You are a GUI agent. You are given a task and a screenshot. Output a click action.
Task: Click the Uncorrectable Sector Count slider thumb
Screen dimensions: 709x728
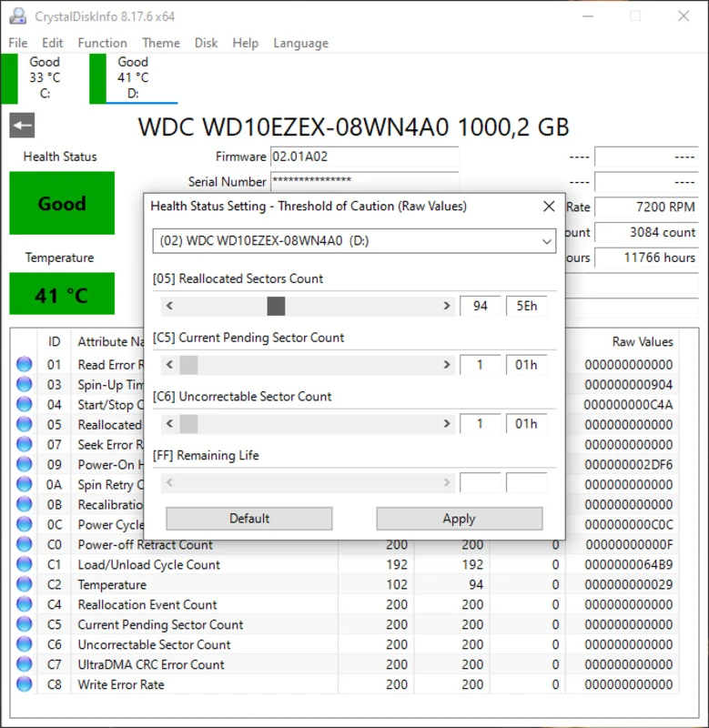tap(188, 424)
